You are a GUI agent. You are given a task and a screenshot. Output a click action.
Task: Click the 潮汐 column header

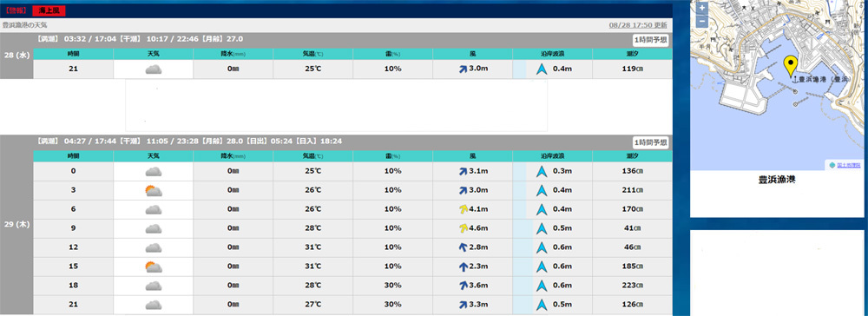pos(632,54)
